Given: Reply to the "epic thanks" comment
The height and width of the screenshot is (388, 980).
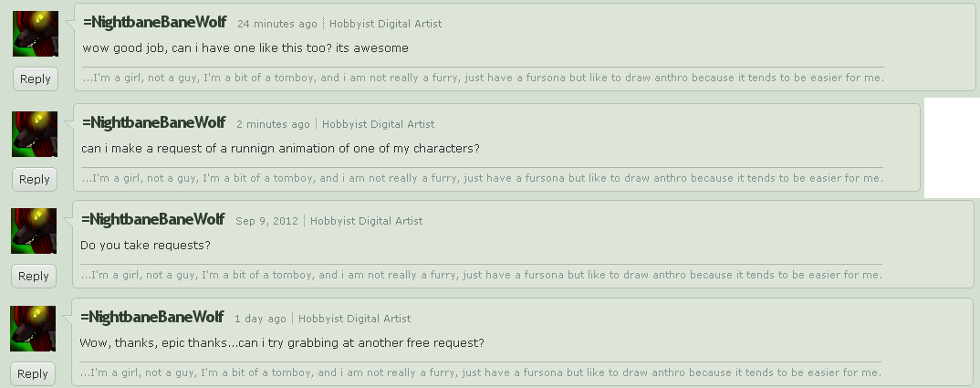Looking at the screenshot, I should pos(33,373).
